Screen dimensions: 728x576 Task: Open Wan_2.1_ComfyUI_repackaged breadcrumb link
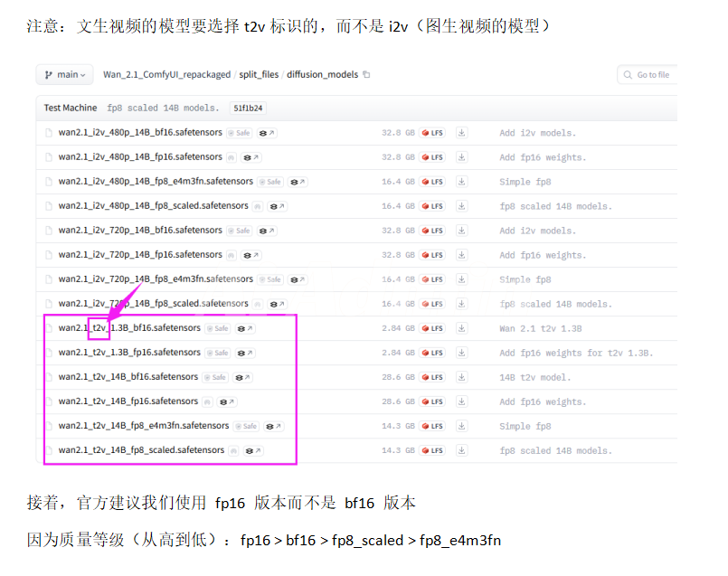pyautogui.click(x=167, y=75)
